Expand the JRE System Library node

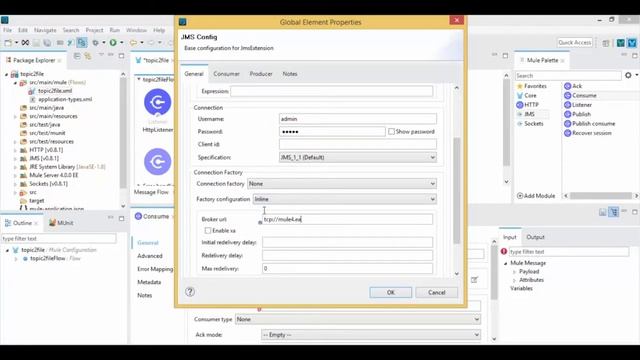16,167
